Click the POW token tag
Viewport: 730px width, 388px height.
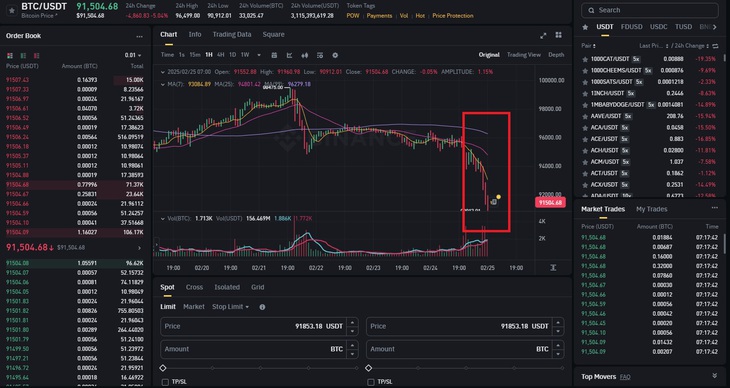coord(352,16)
